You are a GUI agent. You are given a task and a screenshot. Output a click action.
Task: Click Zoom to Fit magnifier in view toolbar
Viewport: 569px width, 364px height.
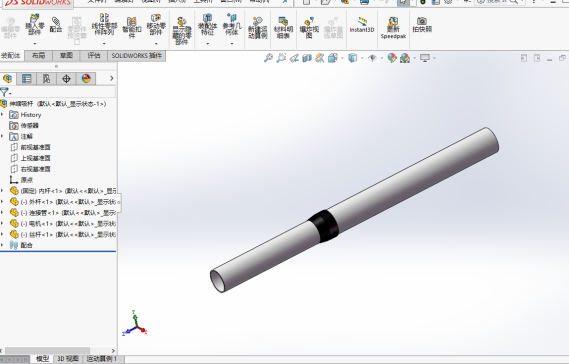(x=268, y=58)
